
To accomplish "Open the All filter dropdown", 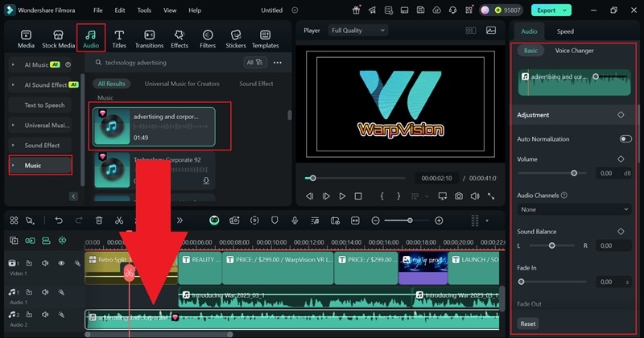I will pyautogui.click(x=254, y=63).
